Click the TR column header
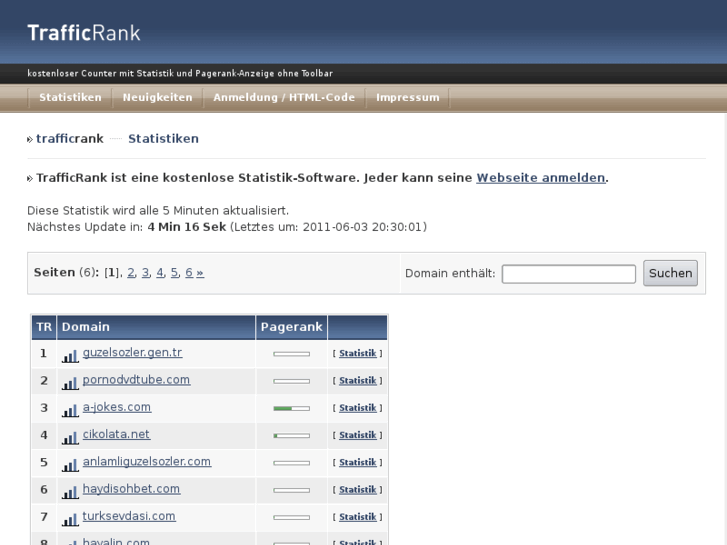The height and width of the screenshot is (545, 727). point(44,327)
